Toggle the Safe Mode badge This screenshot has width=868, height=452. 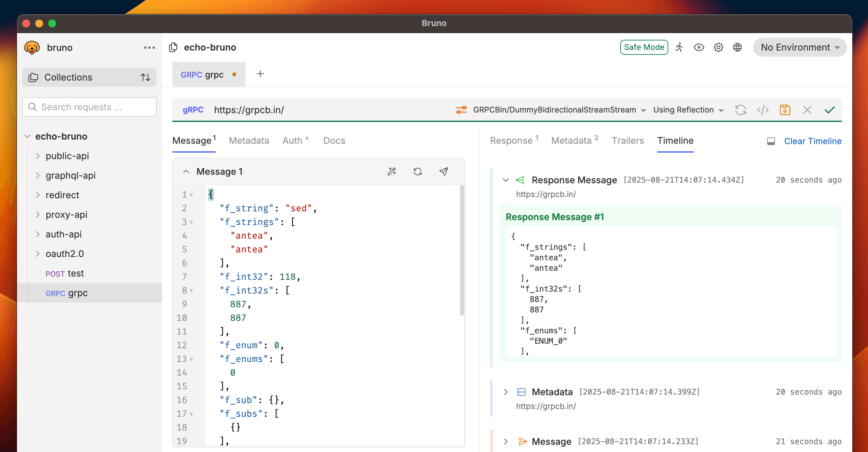click(643, 47)
